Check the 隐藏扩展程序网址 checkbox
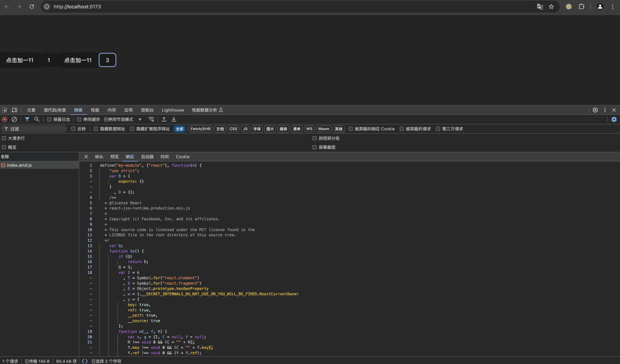The height and width of the screenshot is (364, 620). point(132,129)
